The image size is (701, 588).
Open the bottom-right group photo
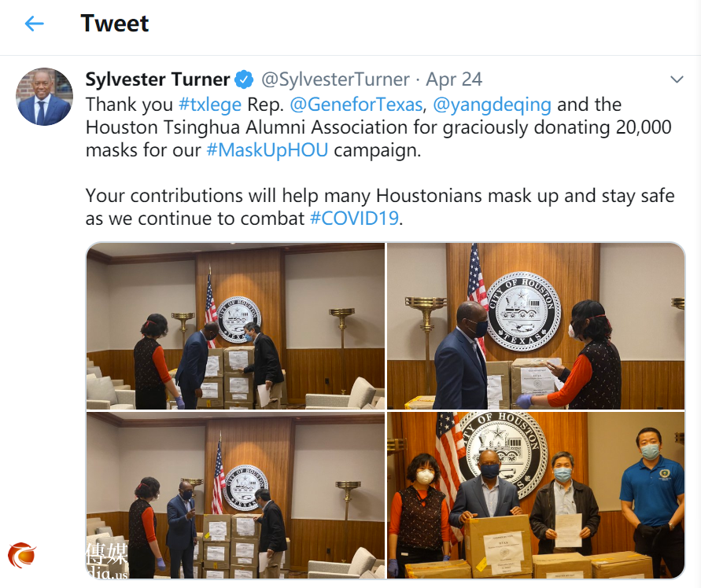pyautogui.click(x=536, y=495)
